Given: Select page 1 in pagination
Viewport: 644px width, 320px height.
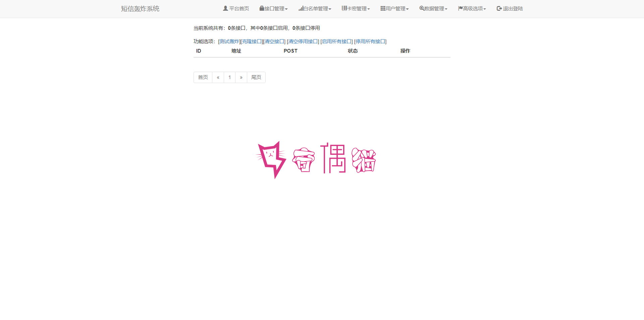Looking at the screenshot, I should (x=230, y=77).
